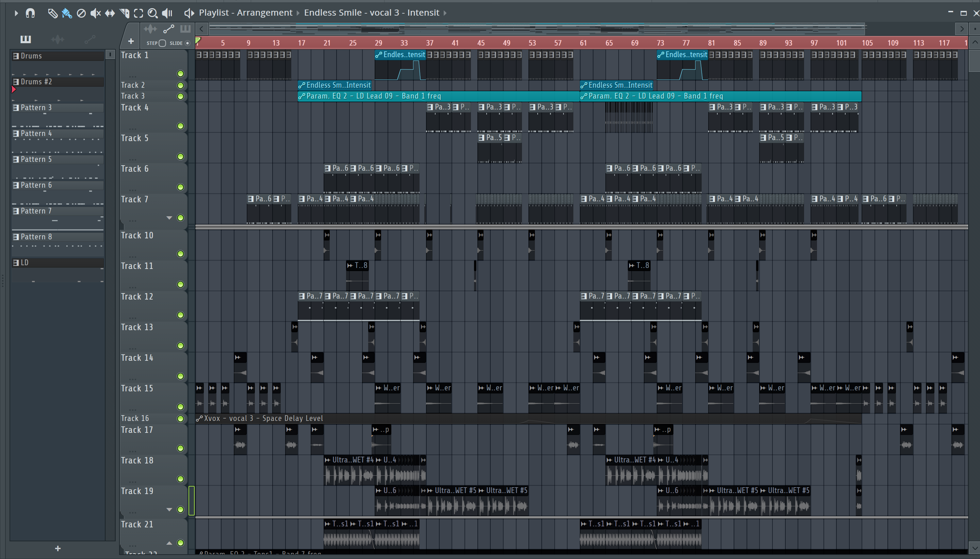Screen dimensions: 980x559
Task: Mute Track 2 with its green light
Action: 180,85
